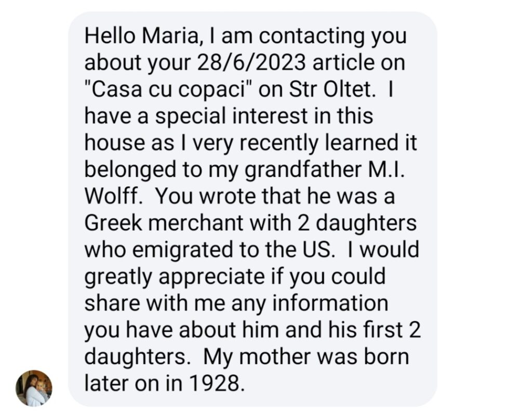Click the word "appreciate" in the message

point(211,277)
